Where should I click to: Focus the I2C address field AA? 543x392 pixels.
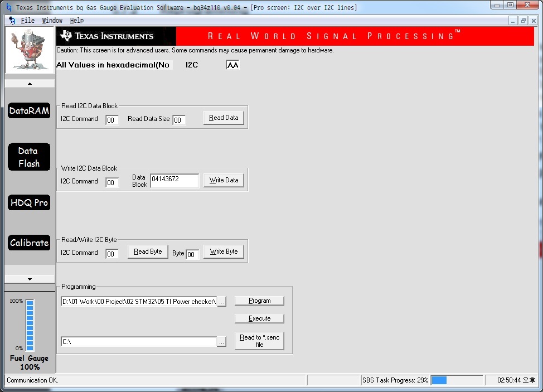pos(232,65)
